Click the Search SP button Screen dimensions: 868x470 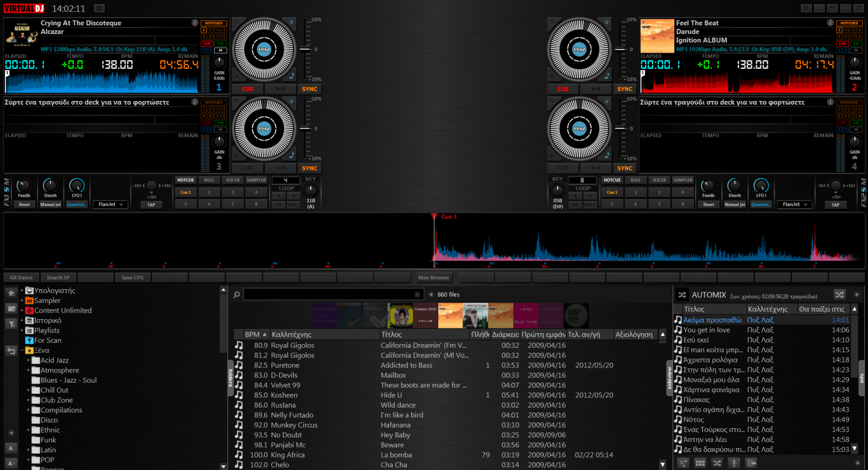click(x=58, y=277)
